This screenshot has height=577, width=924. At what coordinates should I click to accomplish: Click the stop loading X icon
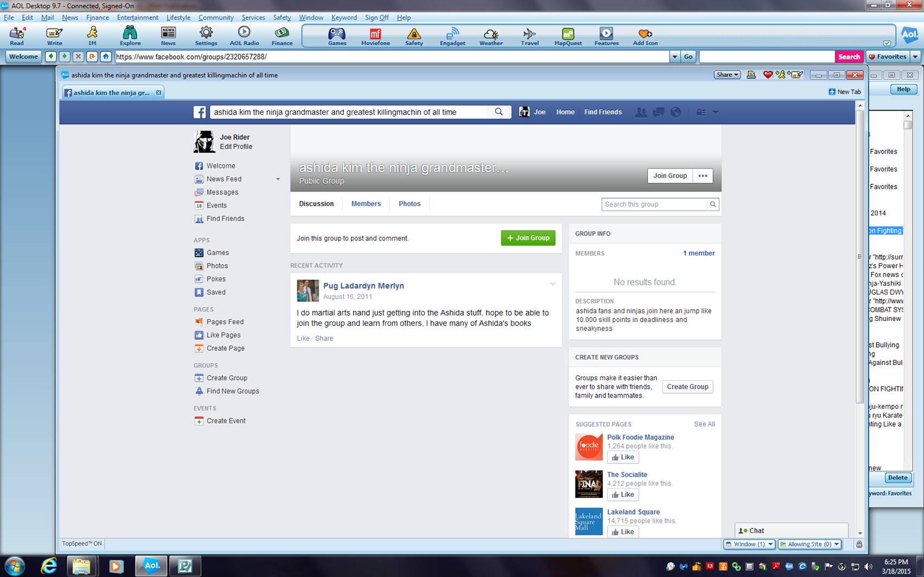coord(78,56)
